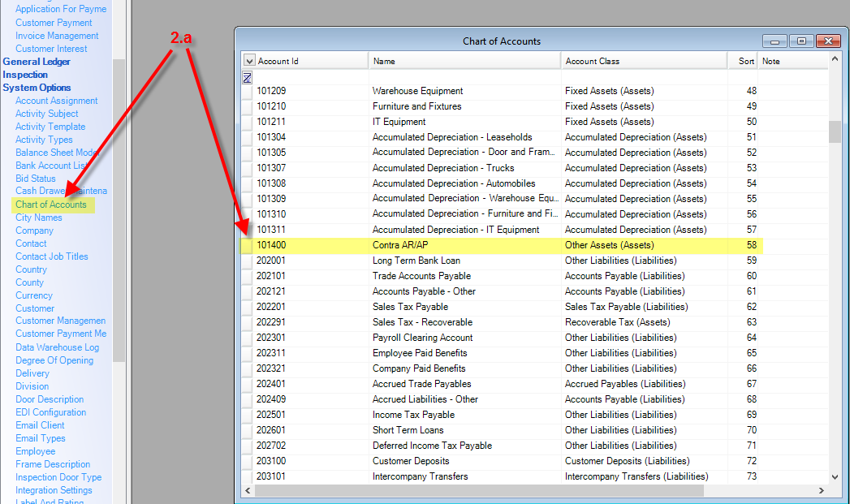850x504 pixels.
Task: Restore the Chart of Accounts window
Action: [801, 41]
